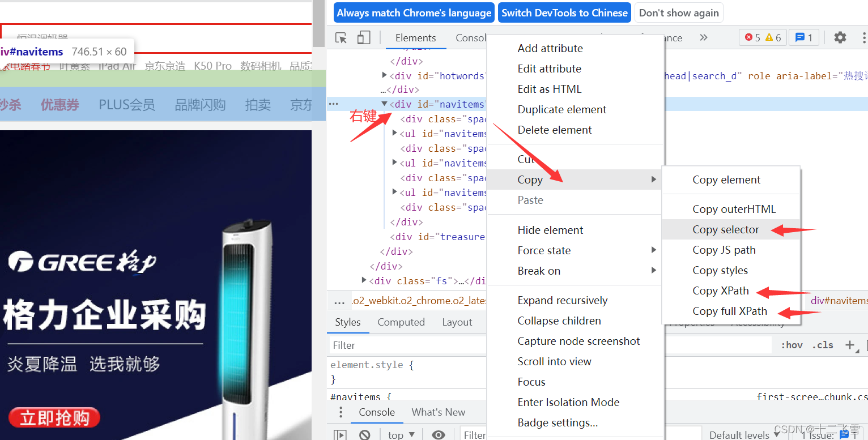The width and height of the screenshot is (868, 440).
Task: Switch to the Elements tab
Action: pos(415,38)
